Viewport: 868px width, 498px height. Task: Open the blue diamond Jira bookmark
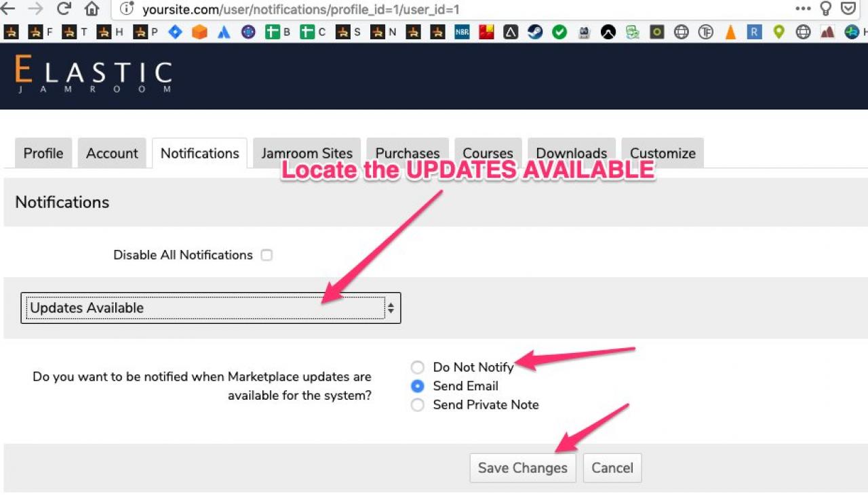click(175, 32)
